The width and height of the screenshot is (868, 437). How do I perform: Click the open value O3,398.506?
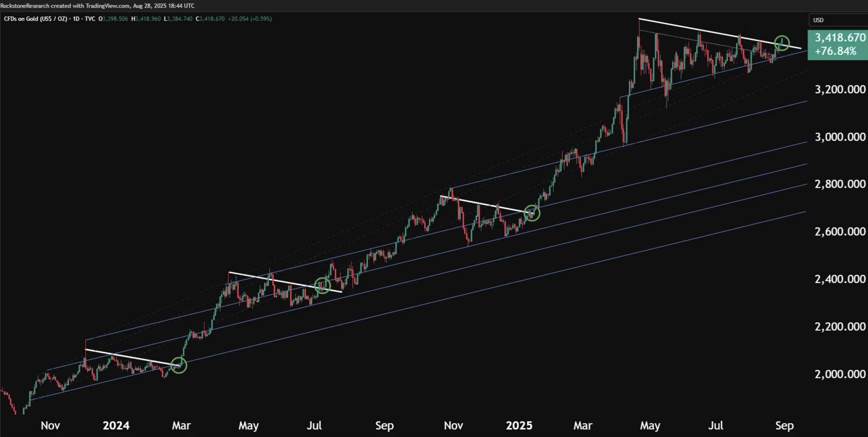pyautogui.click(x=113, y=19)
